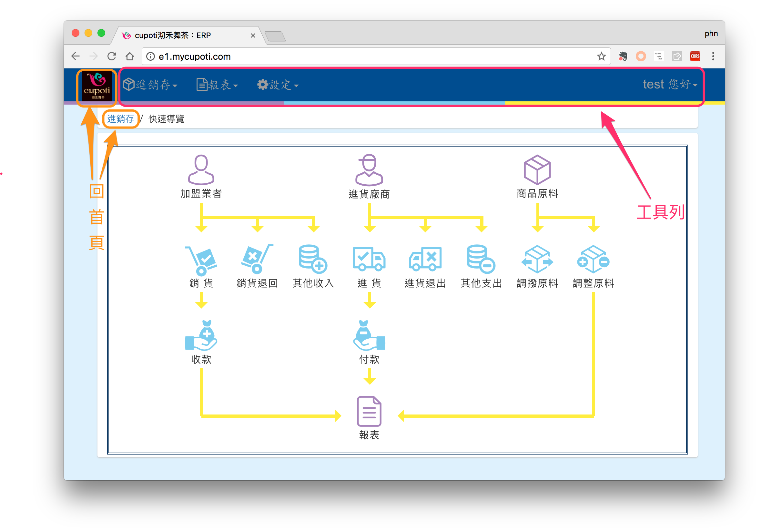This screenshot has height=532, width=761.
Task: Select the 進貨 purchase truck icon
Action: coord(369,260)
